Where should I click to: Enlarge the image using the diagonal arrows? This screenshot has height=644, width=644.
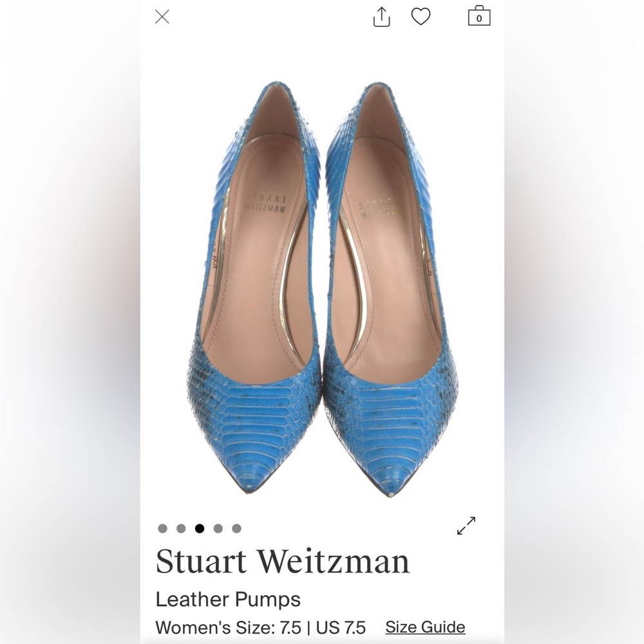click(x=466, y=525)
